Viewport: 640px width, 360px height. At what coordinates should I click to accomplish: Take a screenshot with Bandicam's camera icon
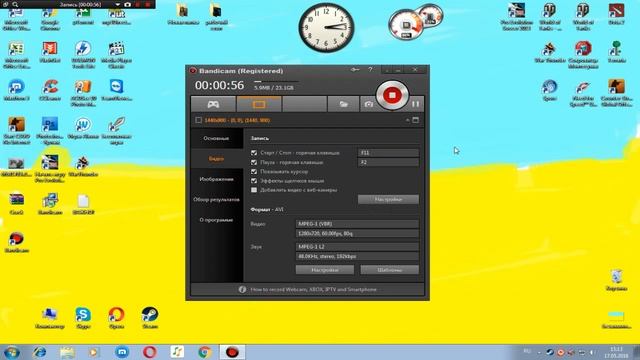368,104
